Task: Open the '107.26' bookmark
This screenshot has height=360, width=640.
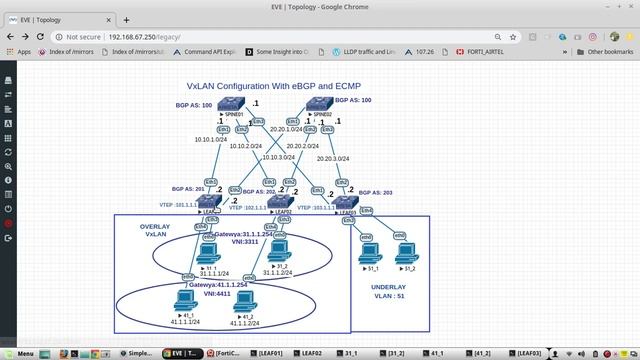Action: [x=420, y=52]
